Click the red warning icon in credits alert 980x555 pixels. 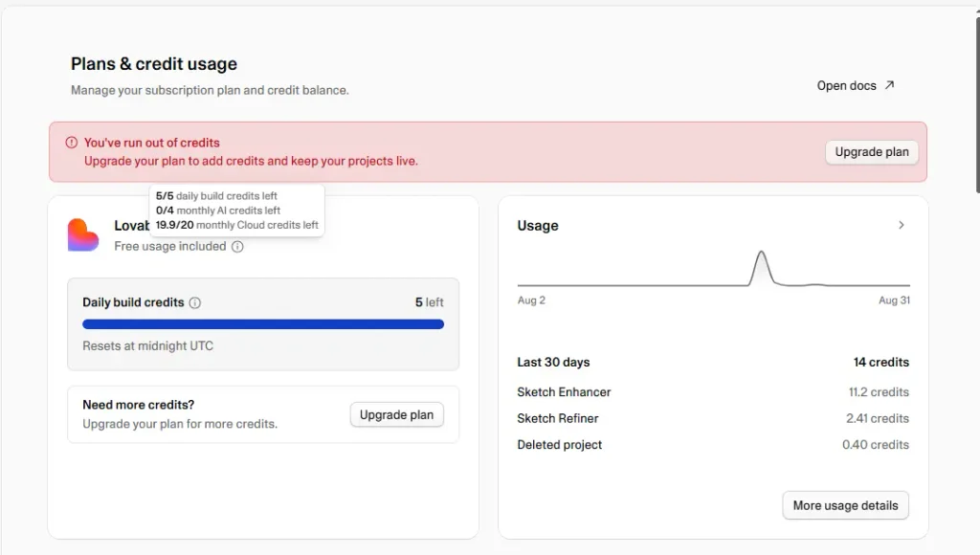(x=71, y=143)
